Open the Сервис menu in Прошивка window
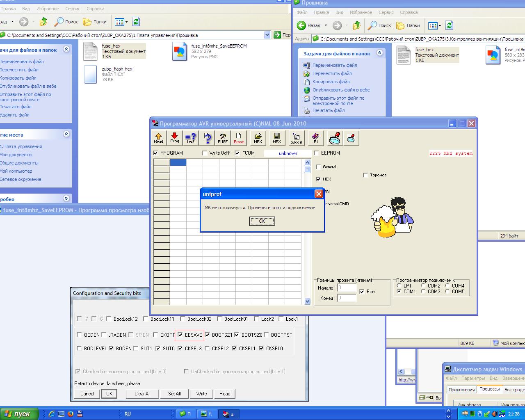Screen dimensions: 525x420 click(386, 12)
